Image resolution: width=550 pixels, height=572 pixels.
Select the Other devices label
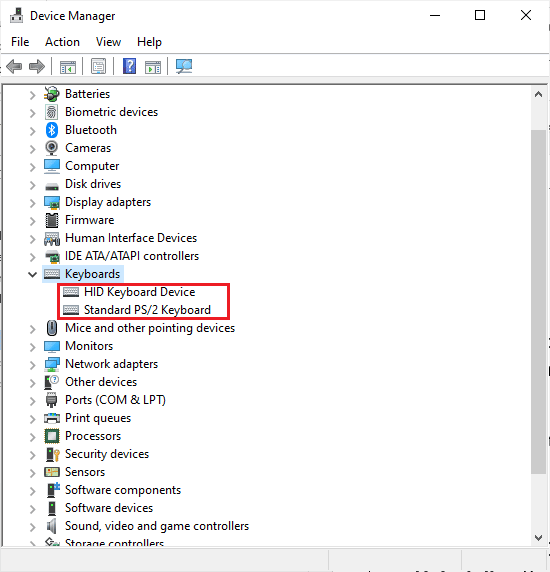point(101,382)
